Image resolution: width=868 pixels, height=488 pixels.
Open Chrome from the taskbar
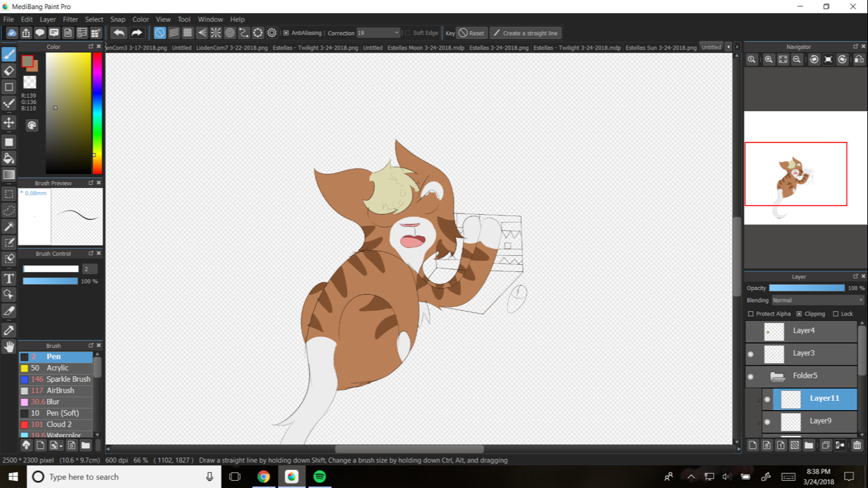pos(264,476)
